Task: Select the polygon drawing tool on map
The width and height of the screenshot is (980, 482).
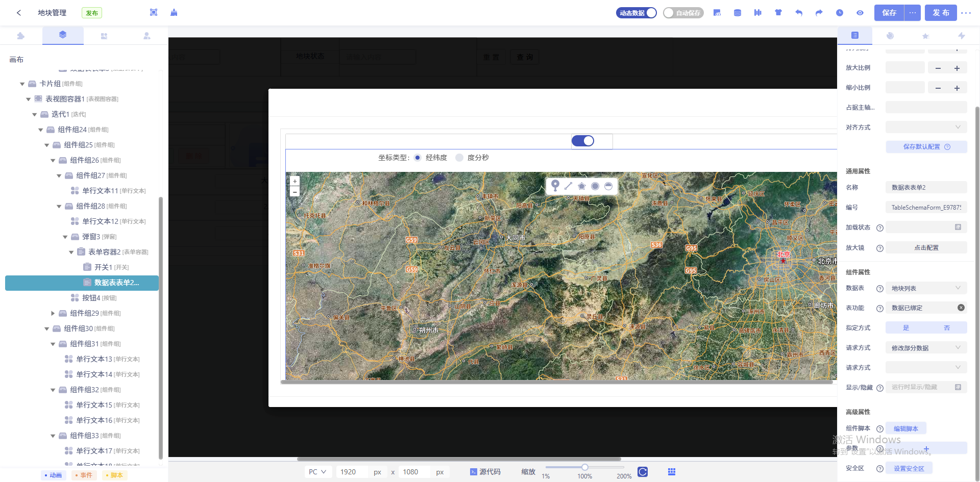Action: pyautogui.click(x=582, y=186)
